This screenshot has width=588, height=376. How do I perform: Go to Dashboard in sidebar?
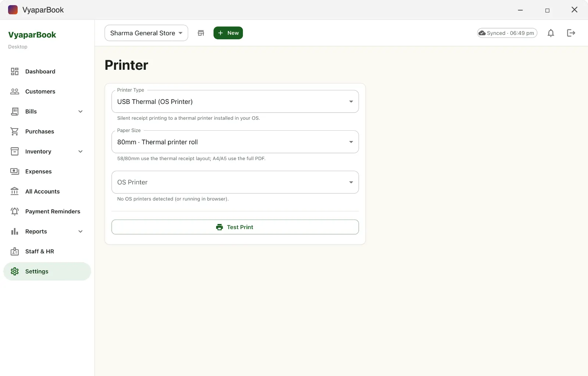(x=47, y=72)
